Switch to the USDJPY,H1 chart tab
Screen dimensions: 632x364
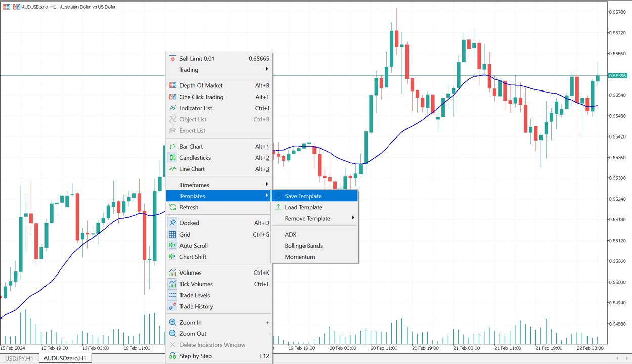(19, 358)
